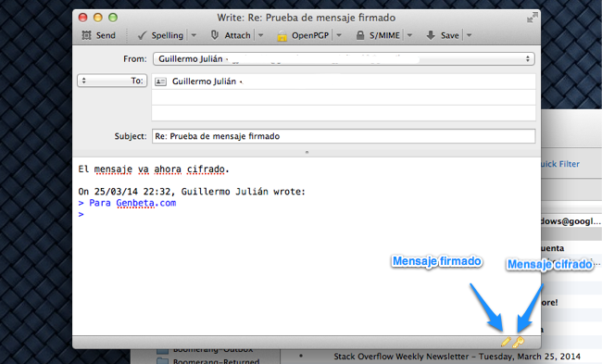
Task: Click the S/MIME lock button
Action: [x=378, y=35]
